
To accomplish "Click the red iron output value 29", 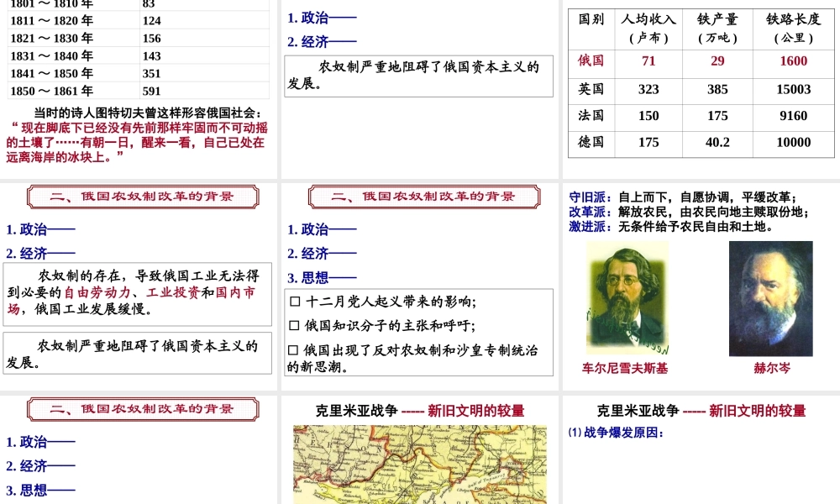I will tap(717, 61).
